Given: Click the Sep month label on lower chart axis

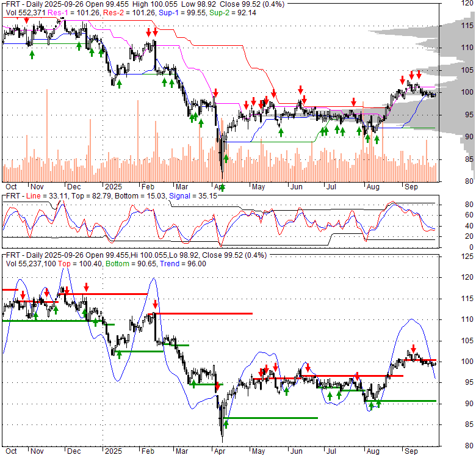Looking at the screenshot, I should (x=411, y=451).
